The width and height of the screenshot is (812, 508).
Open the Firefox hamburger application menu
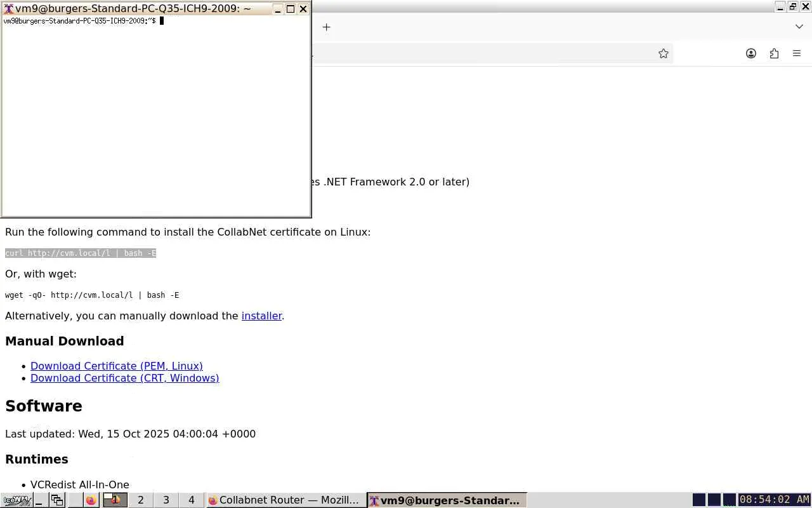(797, 53)
